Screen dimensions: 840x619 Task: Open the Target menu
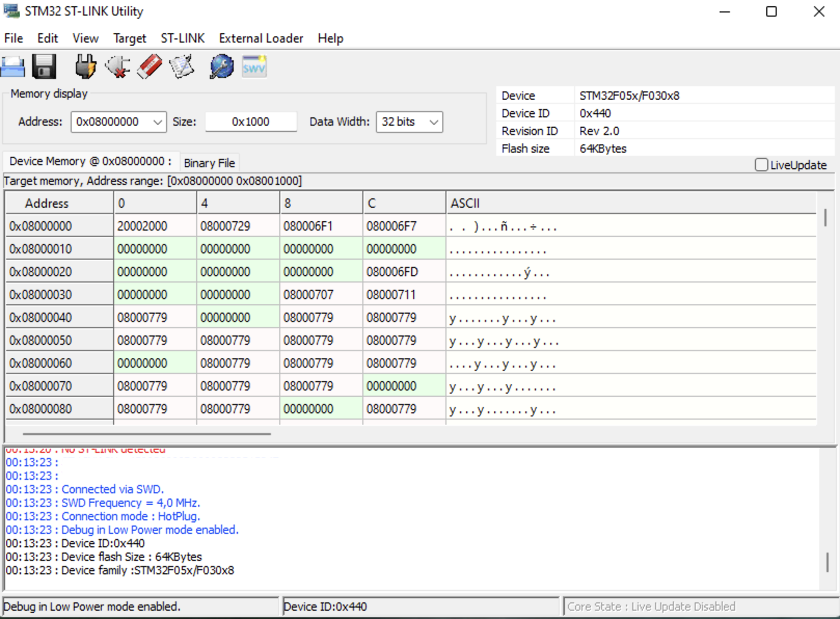[130, 38]
